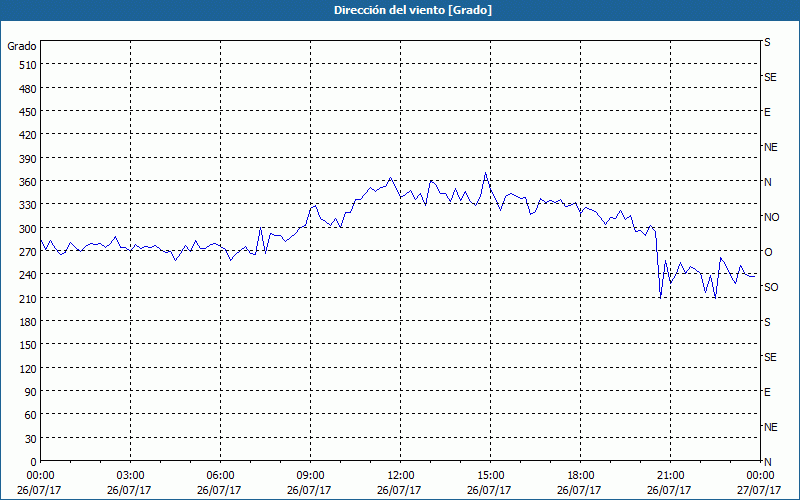
Task: Select the 12:00 time axis label
Action: coord(400,476)
